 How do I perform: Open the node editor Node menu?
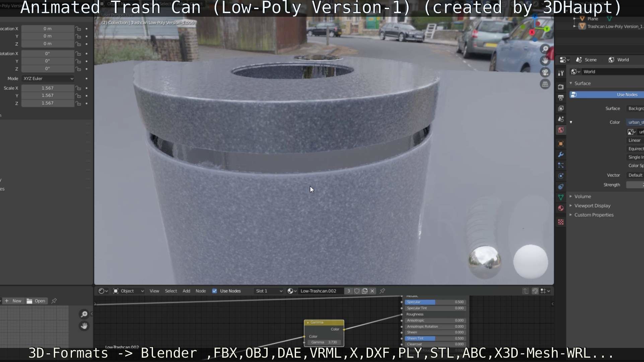click(201, 291)
